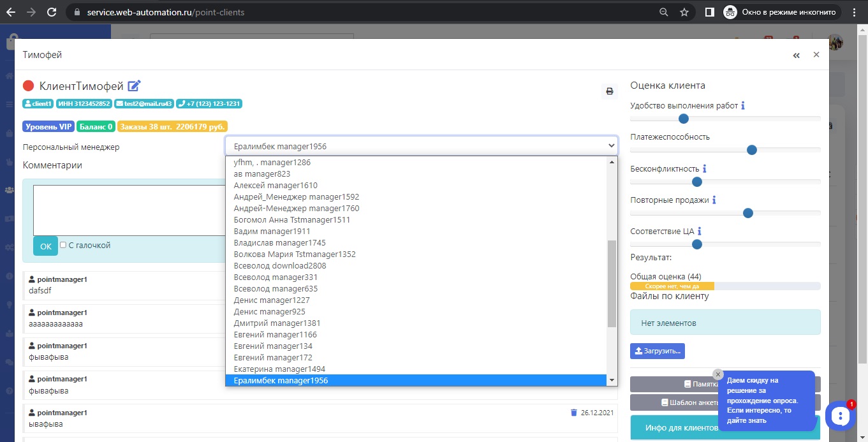Collapse the Персональный менеджер dropdown

pyautogui.click(x=421, y=146)
